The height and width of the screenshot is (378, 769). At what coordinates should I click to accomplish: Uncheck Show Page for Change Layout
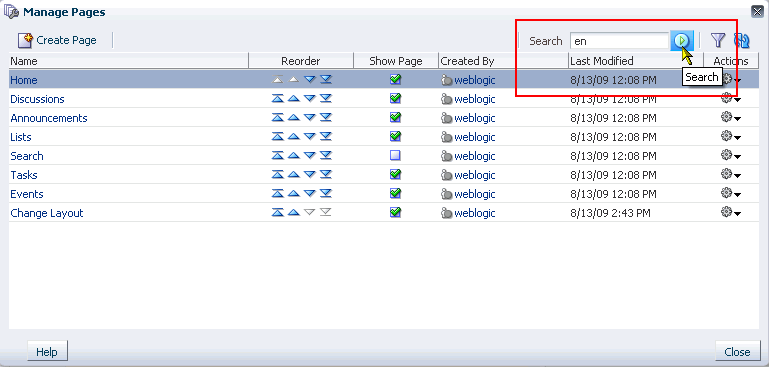(x=395, y=212)
